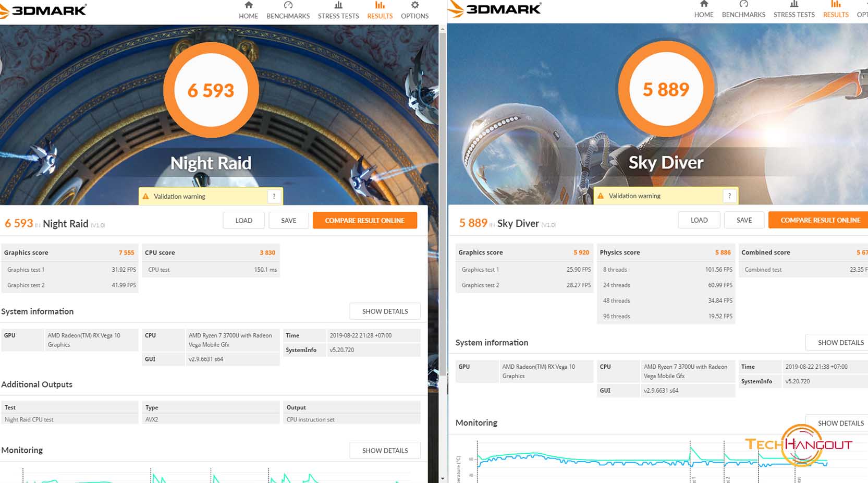The height and width of the screenshot is (483, 868).
Task: Show details of Night Raid monitoring
Action: coord(385,451)
